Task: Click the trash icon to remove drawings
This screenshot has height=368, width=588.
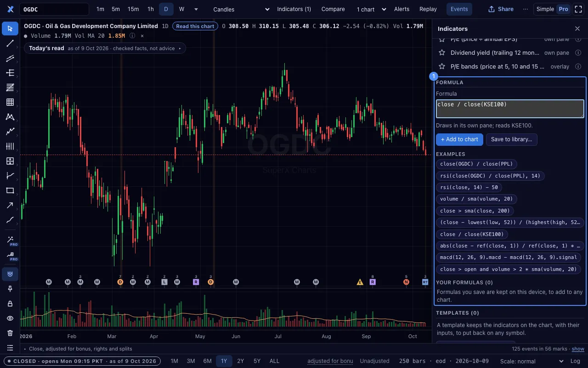Action: click(x=10, y=333)
